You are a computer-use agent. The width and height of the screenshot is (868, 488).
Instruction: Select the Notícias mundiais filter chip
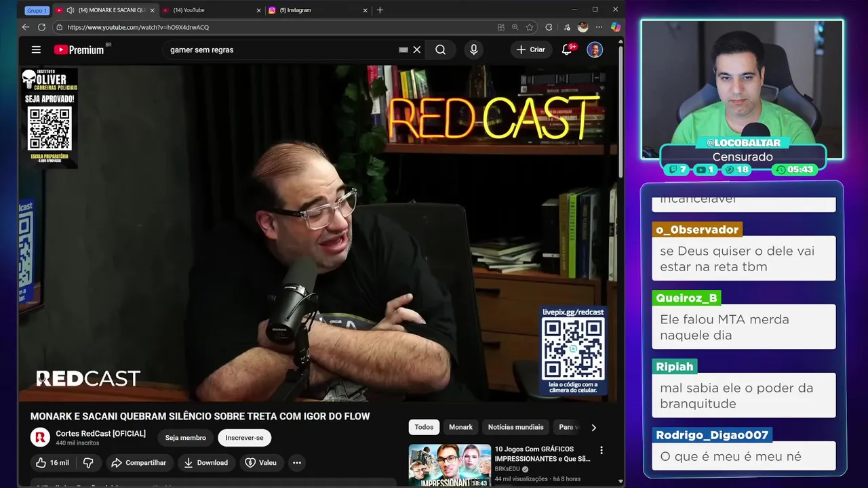[516, 427]
